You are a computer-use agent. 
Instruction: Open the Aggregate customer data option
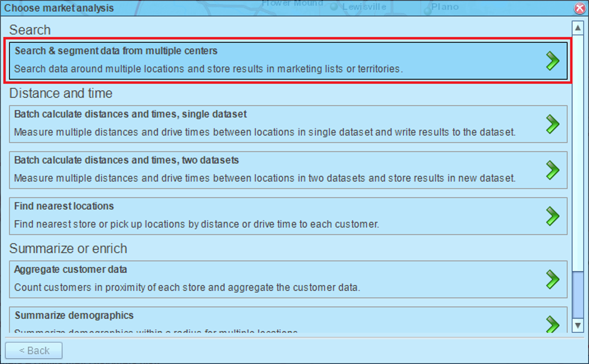click(288, 279)
